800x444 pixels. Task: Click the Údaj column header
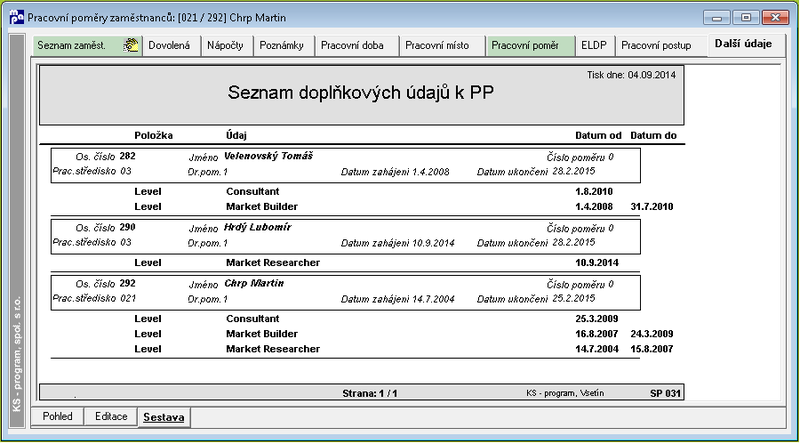tap(236, 136)
